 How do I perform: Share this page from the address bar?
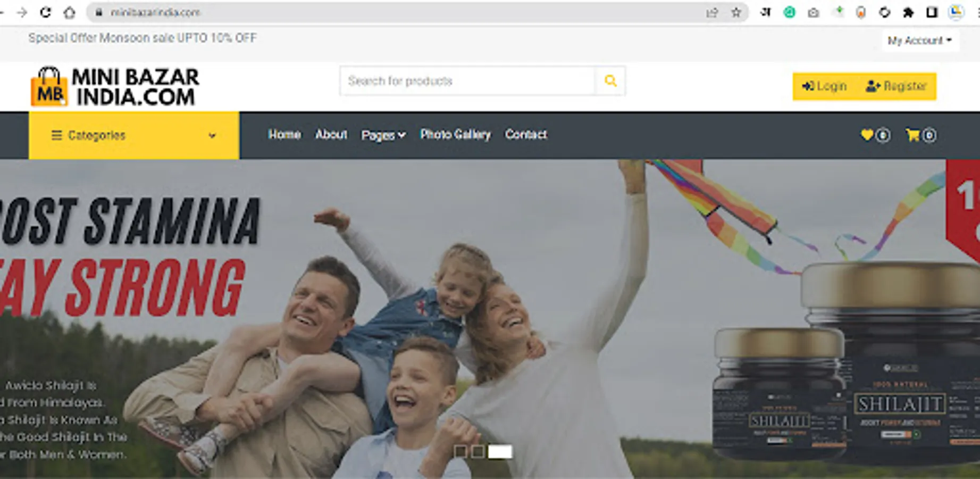coord(712,12)
